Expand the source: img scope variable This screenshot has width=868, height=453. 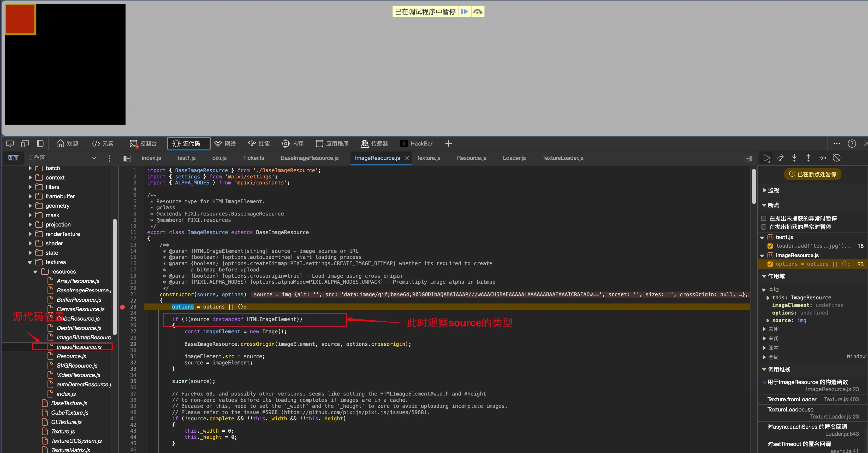768,321
